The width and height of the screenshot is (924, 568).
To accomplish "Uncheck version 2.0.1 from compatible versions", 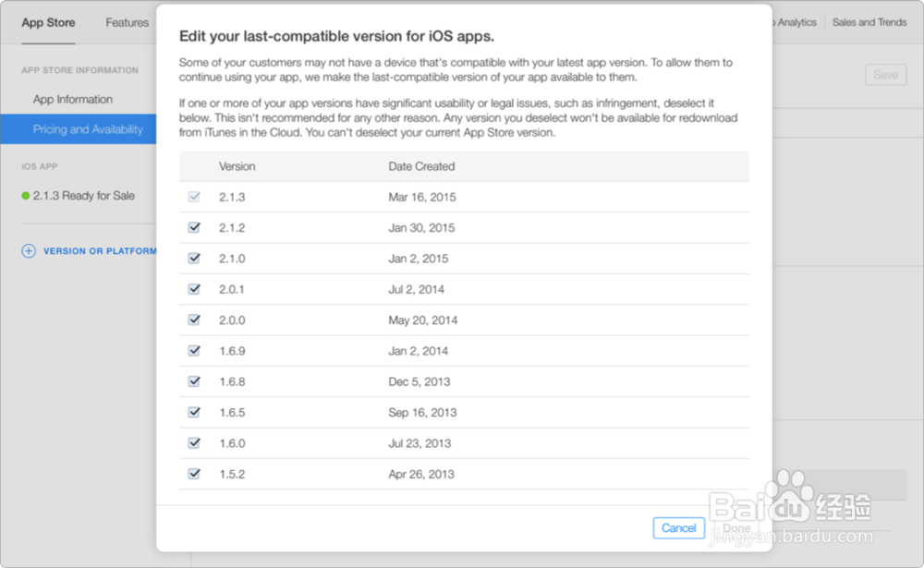I will click(194, 289).
